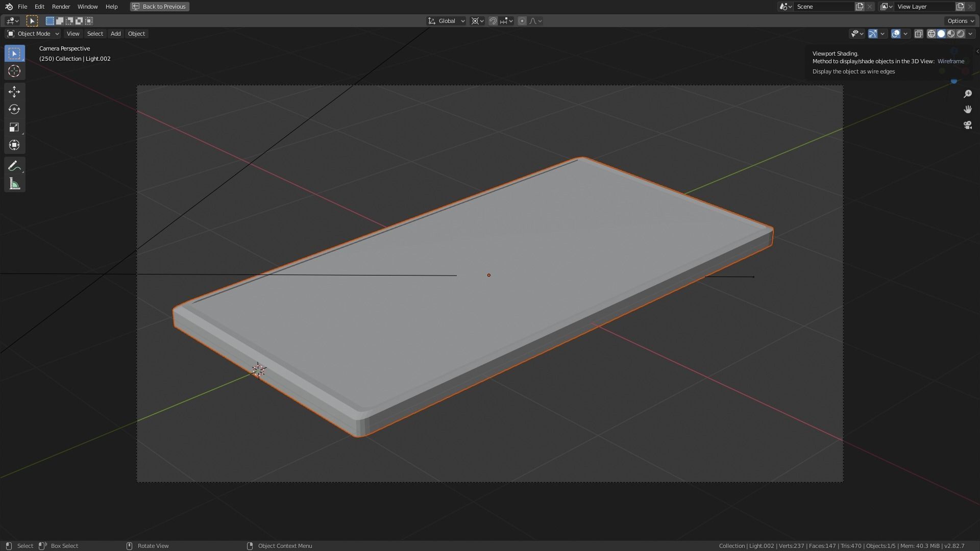Delete the current Scene
Image resolution: width=980 pixels, height=551 pixels.
click(x=870, y=7)
